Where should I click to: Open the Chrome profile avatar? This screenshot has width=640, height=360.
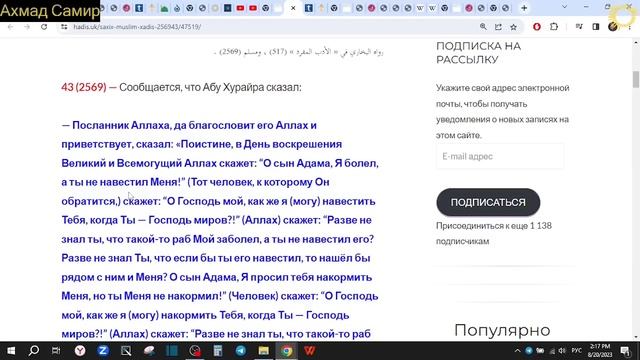pos(613,27)
